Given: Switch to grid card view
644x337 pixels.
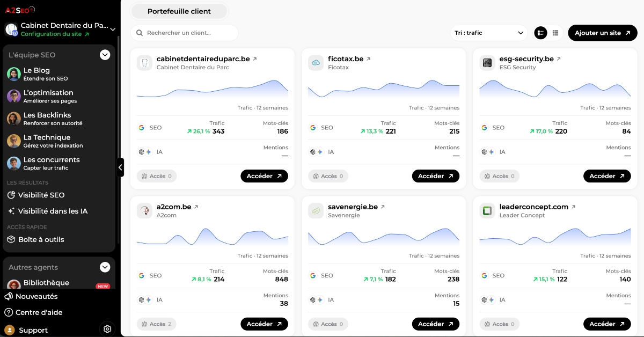Looking at the screenshot, I should tap(540, 33).
